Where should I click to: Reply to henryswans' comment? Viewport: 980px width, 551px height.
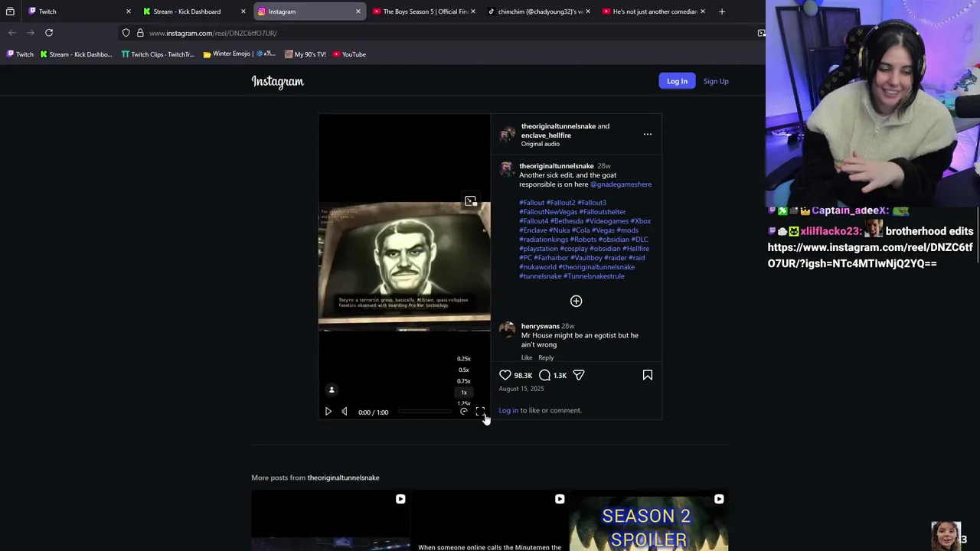[546, 358]
